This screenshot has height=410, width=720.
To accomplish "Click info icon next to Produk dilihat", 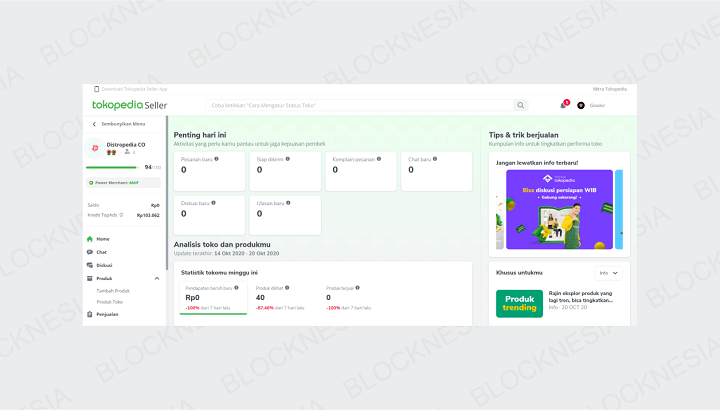I will coord(287,288).
